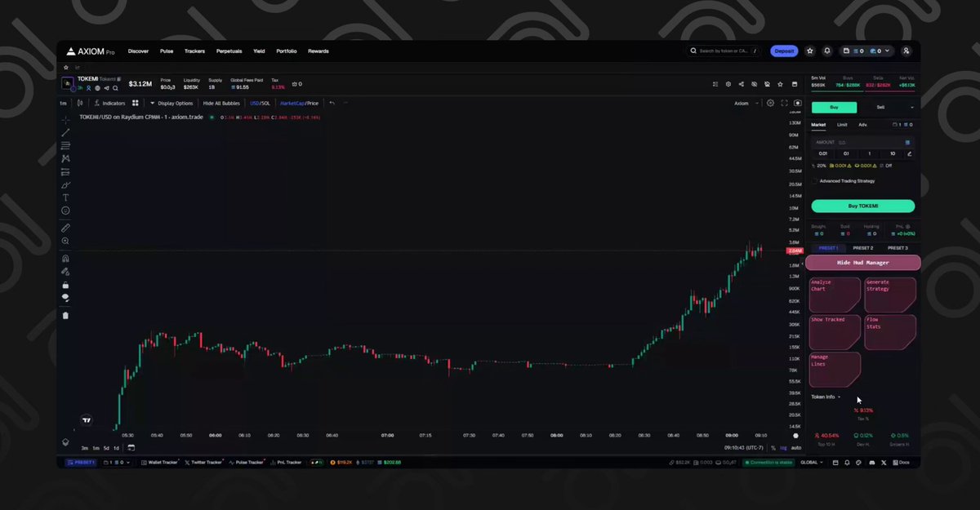Select the position projection tool
The width and height of the screenshot is (980, 510).
point(65,171)
